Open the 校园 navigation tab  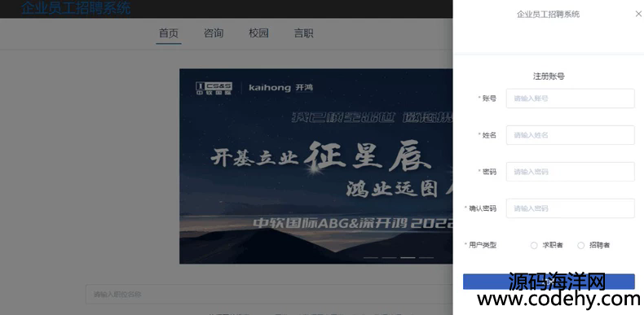pos(258,33)
